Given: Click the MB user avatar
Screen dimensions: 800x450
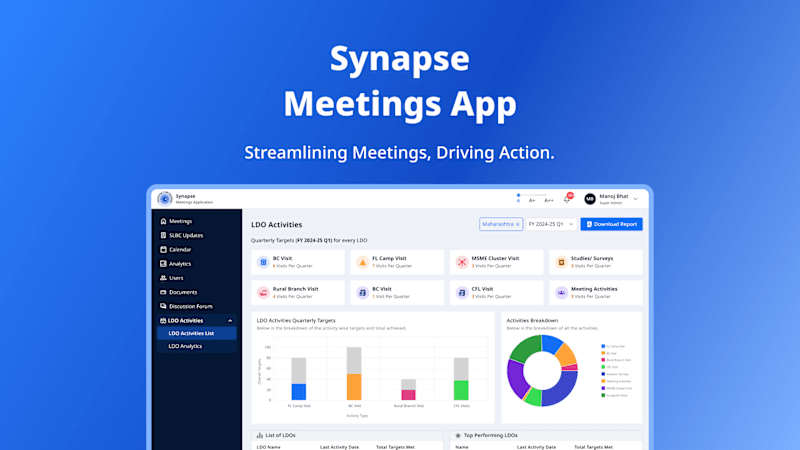Looking at the screenshot, I should click(x=590, y=199).
